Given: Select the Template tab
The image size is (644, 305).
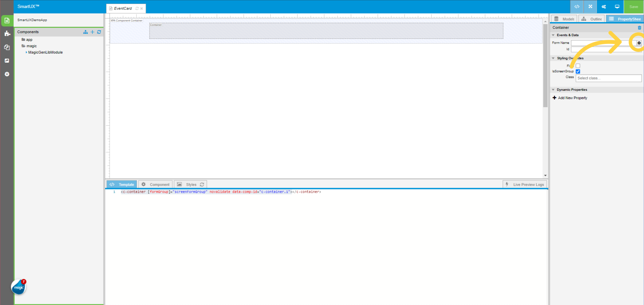Looking at the screenshot, I should 122,184.
